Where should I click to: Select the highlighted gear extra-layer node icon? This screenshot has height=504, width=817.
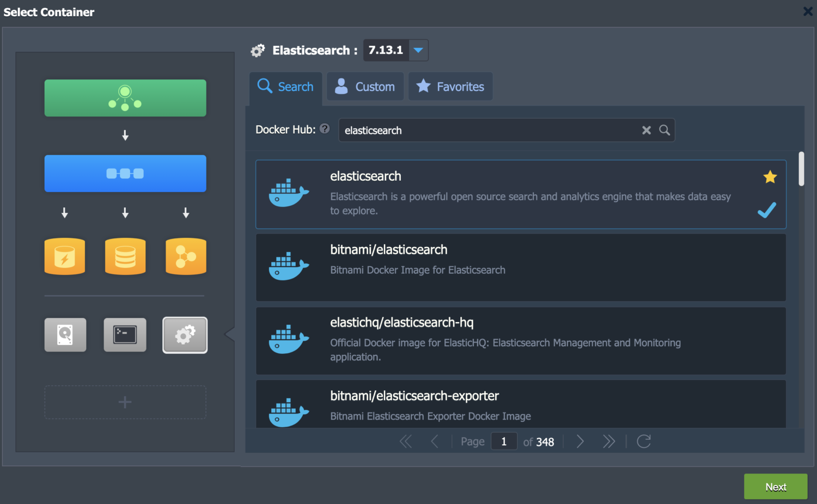(185, 335)
